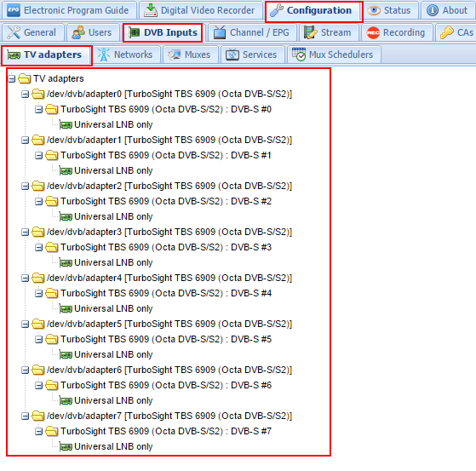Switch to the Stream tab
Image resolution: width=476 pixels, height=471 pixels.
pyautogui.click(x=328, y=32)
